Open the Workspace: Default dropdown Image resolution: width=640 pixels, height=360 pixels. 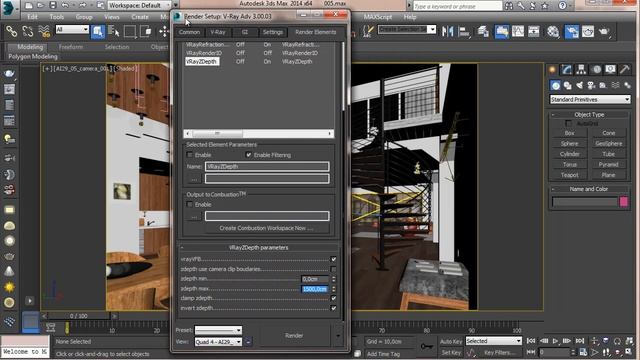click(x=140, y=5)
